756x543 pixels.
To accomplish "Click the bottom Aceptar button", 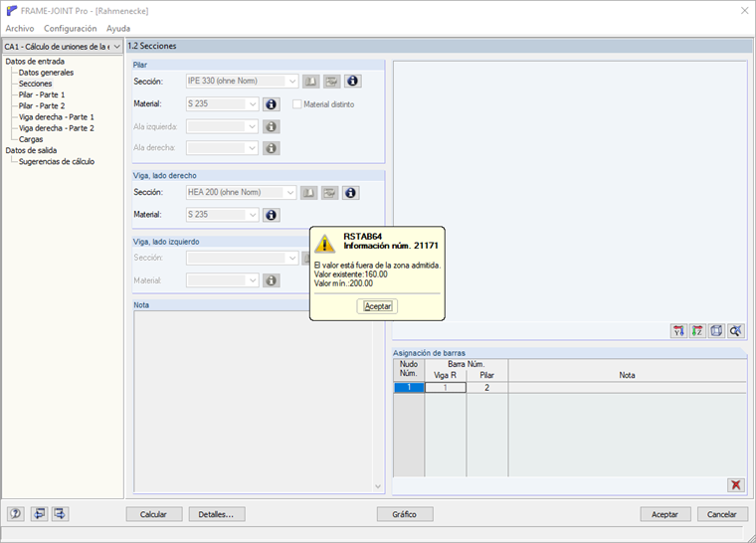I will tap(664, 514).
